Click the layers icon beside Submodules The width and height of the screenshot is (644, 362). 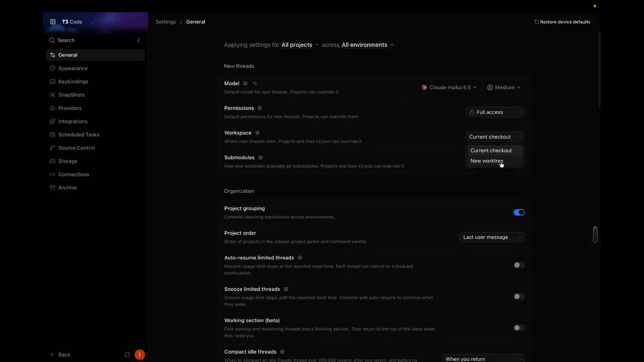[260, 157]
